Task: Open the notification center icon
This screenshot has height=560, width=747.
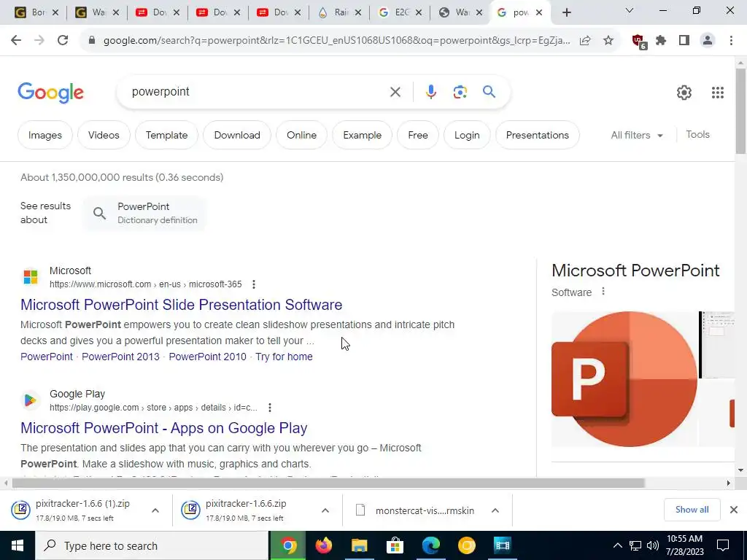Action: click(723, 545)
